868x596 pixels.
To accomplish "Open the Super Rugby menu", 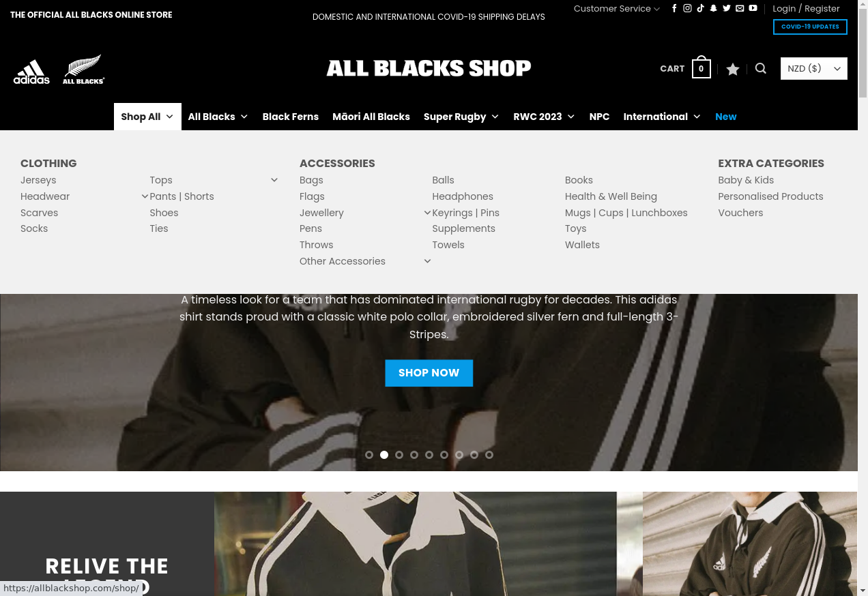I will [x=461, y=117].
